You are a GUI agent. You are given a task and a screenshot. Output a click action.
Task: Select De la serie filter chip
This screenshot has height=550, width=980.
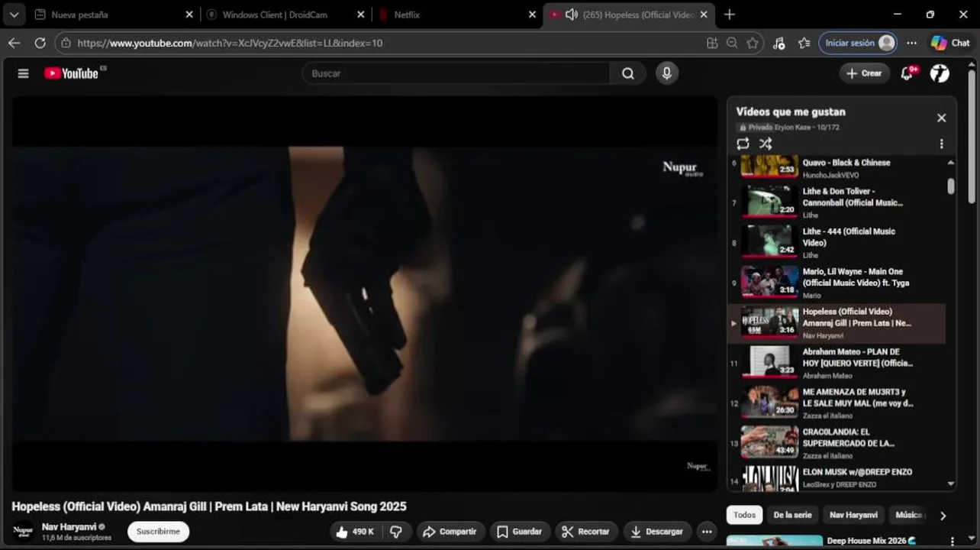[792, 515]
